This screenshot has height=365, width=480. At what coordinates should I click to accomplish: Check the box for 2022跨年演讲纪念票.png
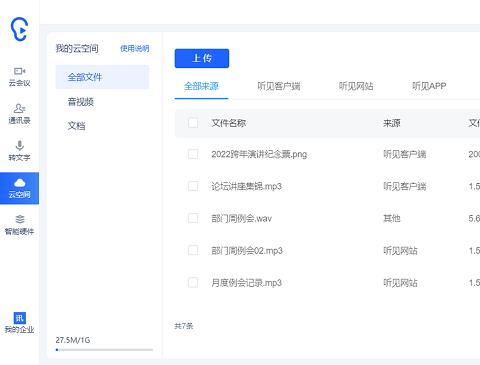point(193,154)
